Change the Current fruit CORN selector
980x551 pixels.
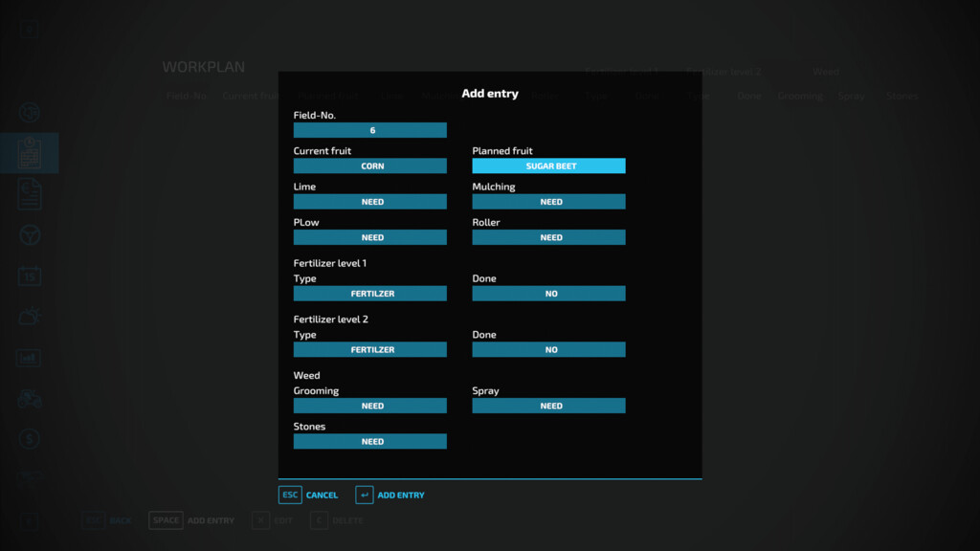369,166
